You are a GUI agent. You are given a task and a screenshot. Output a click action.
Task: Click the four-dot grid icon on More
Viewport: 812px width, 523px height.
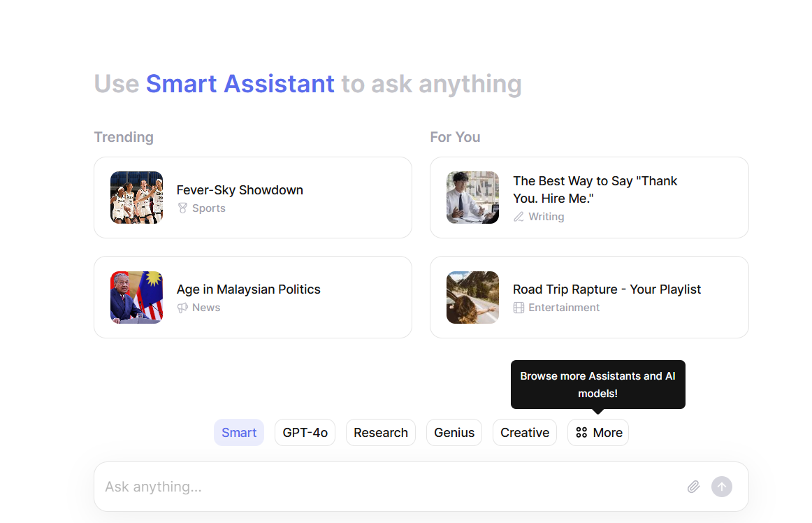coord(581,433)
